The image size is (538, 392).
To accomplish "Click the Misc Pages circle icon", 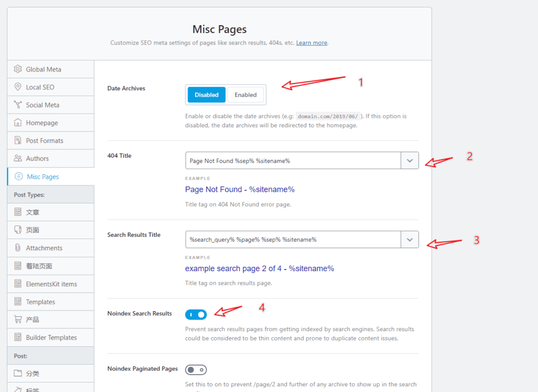I will (19, 177).
